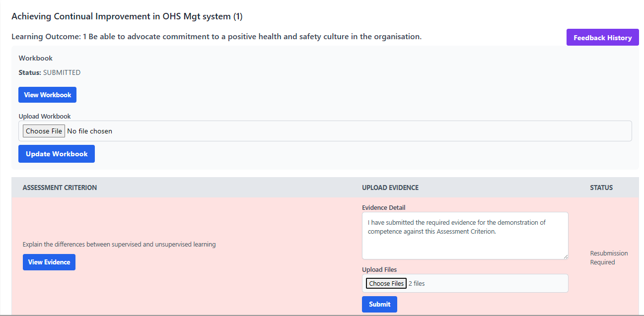Click the Resubmission Required status text

coord(608,257)
